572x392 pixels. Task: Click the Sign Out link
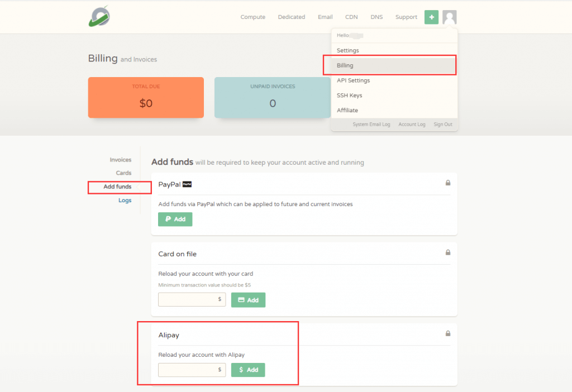[443, 125]
